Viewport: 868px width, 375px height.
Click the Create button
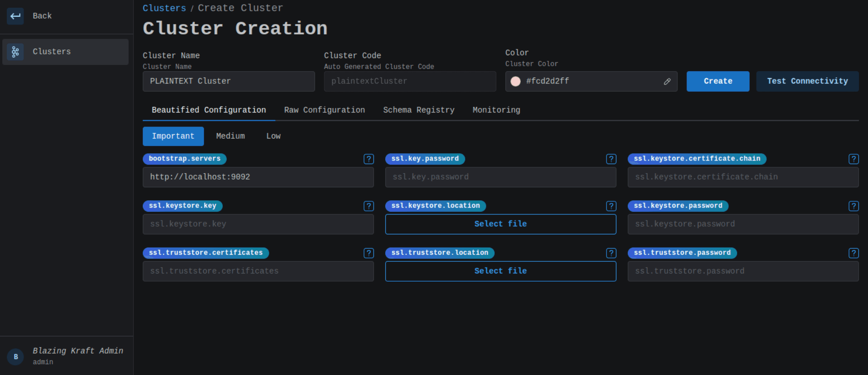[718, 81]
